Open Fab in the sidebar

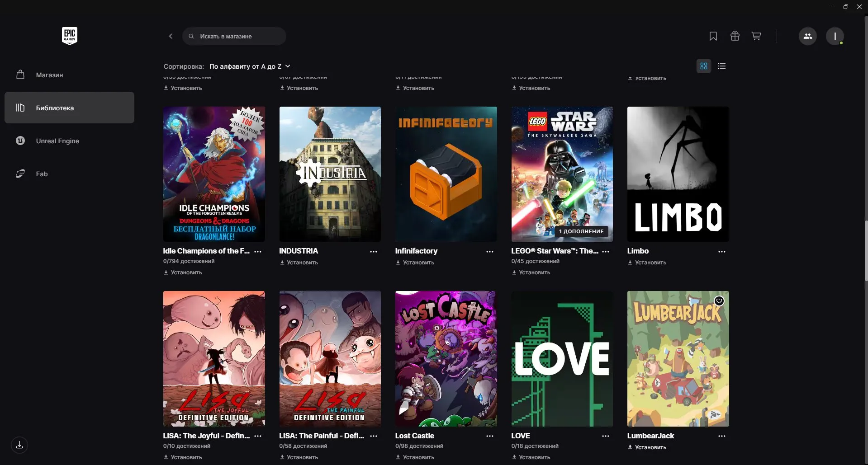tap(69, 174)
